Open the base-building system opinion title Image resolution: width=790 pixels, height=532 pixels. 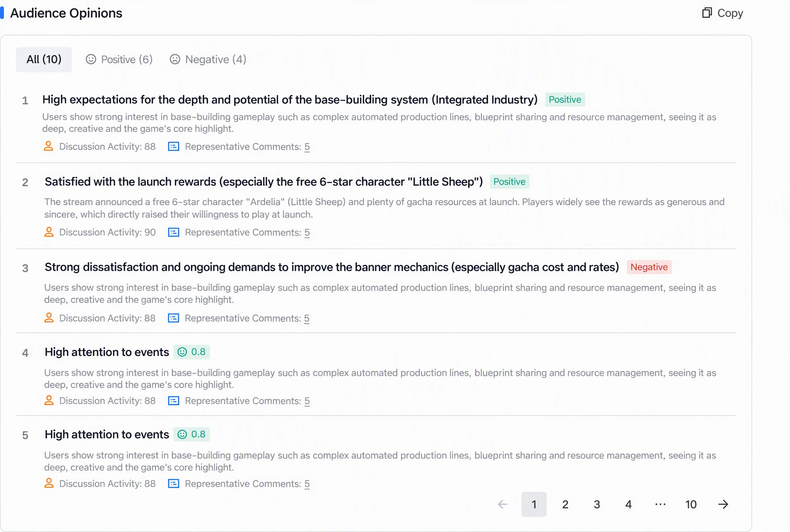290,99
